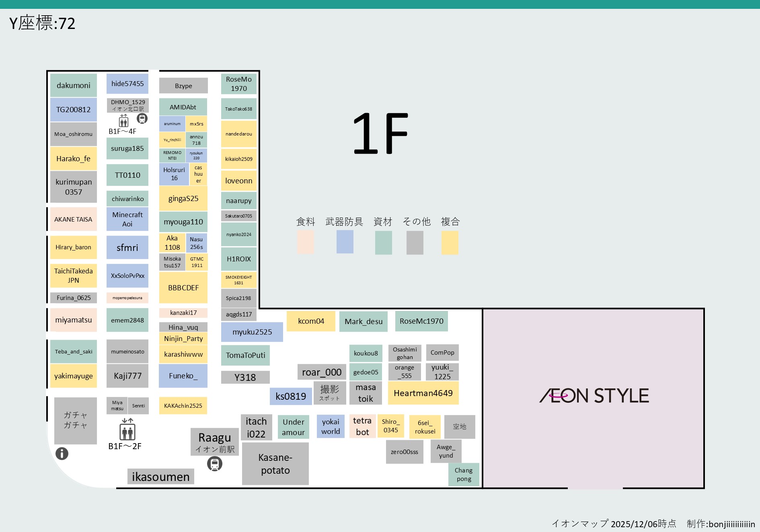Click the AEON STYLE logo
Screen dimensions: 760x532
coord(595,396)
